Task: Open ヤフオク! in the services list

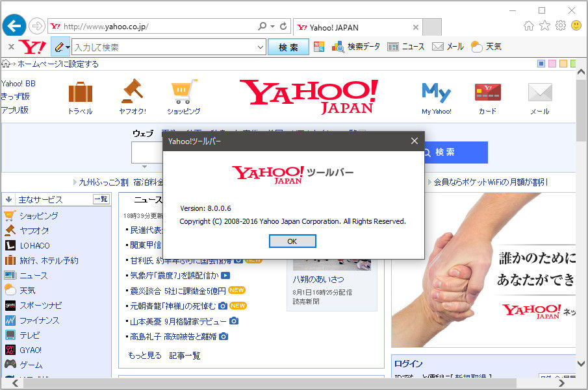Action: click(x=34, y=231)
